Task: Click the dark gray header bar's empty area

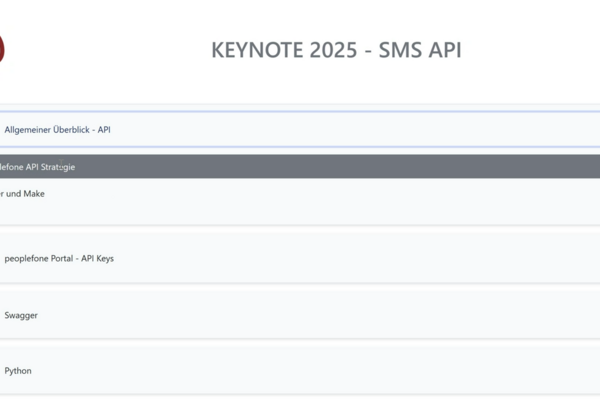Action: click(400, 166)
